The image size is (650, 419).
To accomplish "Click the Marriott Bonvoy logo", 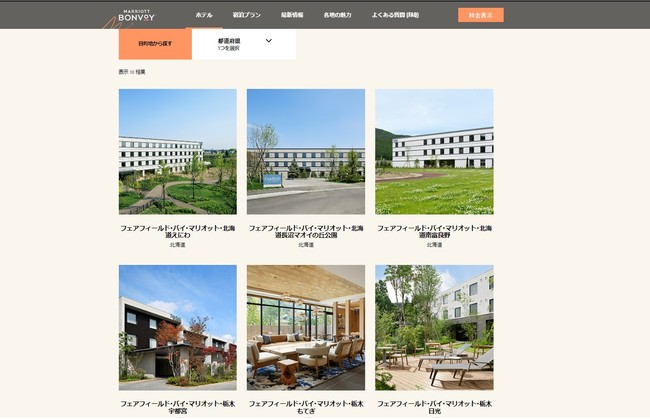I will click(136, 16).
